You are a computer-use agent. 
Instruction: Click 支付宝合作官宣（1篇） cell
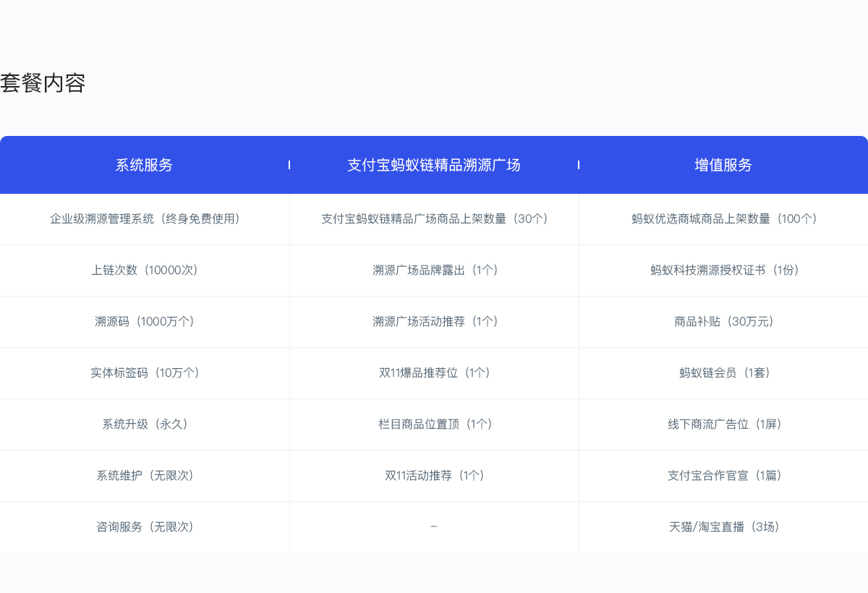tap(723, 476)
